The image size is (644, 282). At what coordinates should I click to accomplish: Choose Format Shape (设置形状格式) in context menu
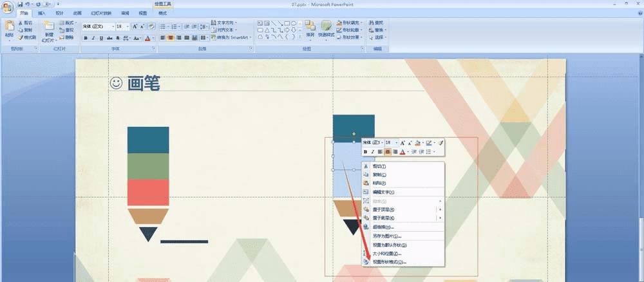(403, 262)
